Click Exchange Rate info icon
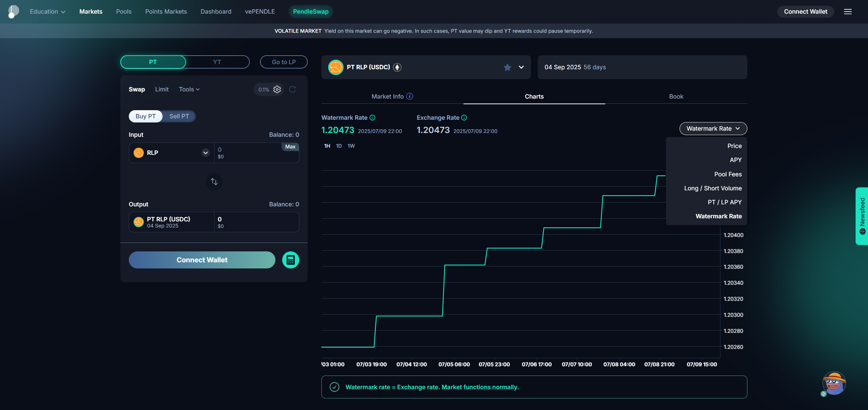 464,118
